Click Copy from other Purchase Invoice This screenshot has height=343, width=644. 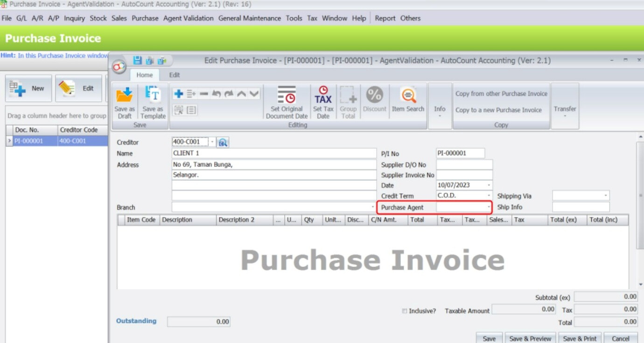click(501, 94)
